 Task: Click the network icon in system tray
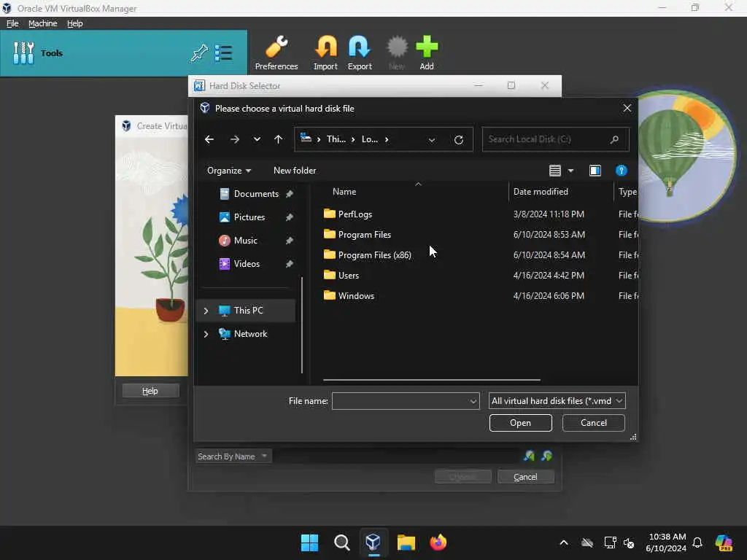(x=610, y=542)
